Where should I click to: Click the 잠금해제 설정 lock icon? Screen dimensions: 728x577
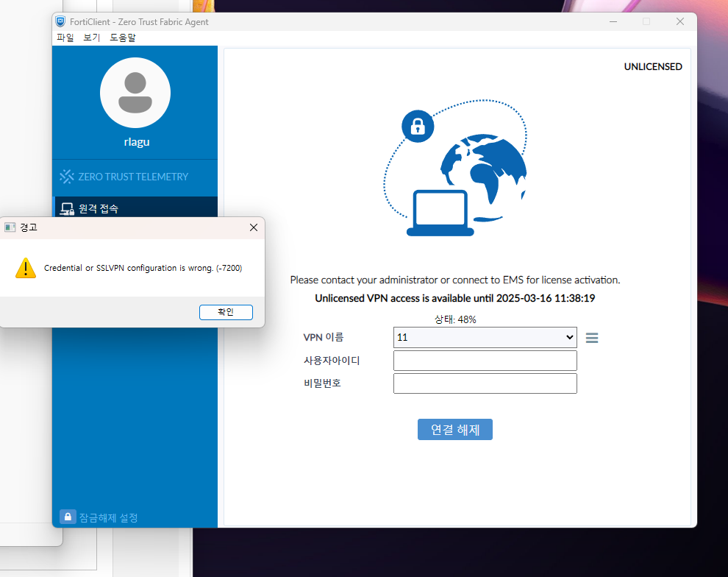[x=68, y=517]
